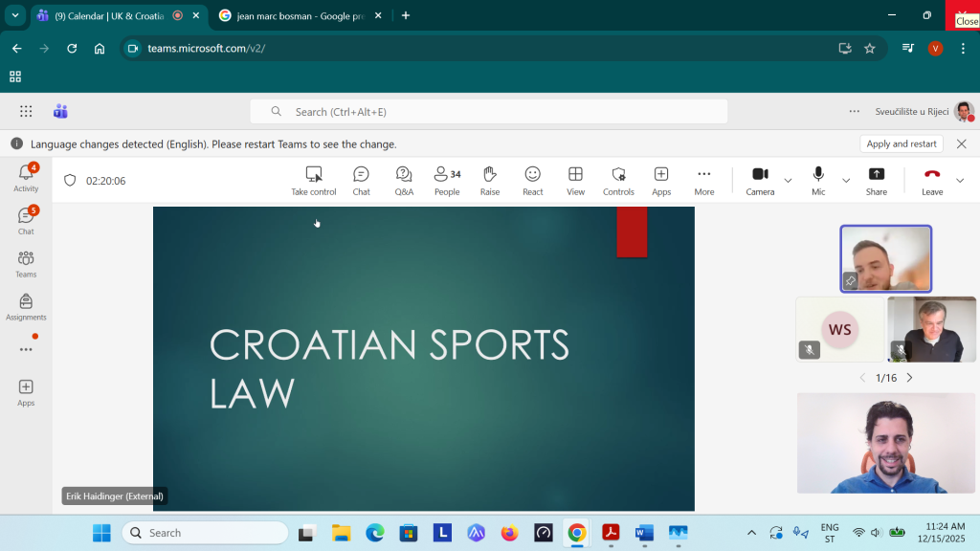Open the Q&A panel
The image size is (980, 551).
coord(404,179)
